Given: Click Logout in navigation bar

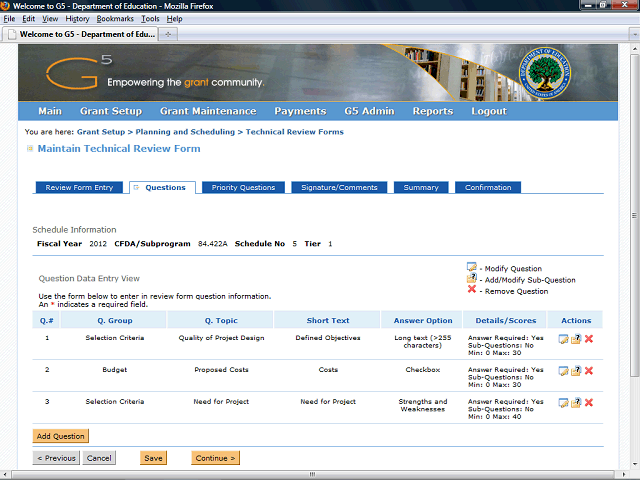Looking at the screenshot, I should (x=489, y=111).
